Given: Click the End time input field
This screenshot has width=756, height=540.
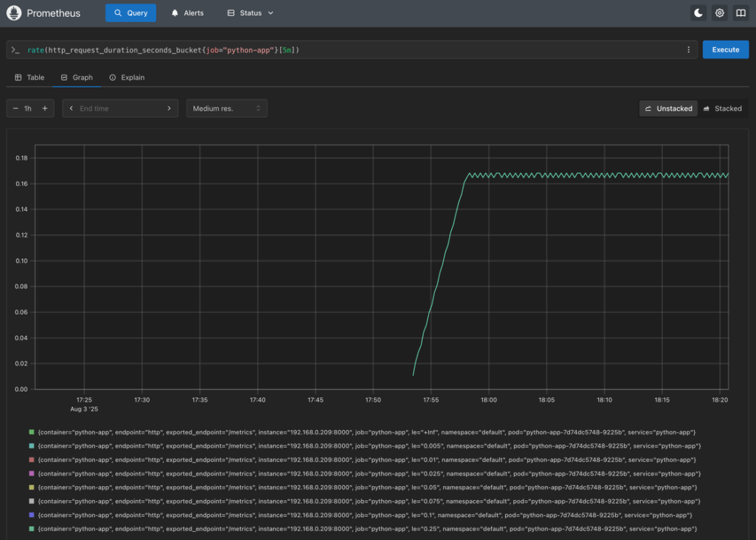Looking at the screenshot, I should pos(120,109).
